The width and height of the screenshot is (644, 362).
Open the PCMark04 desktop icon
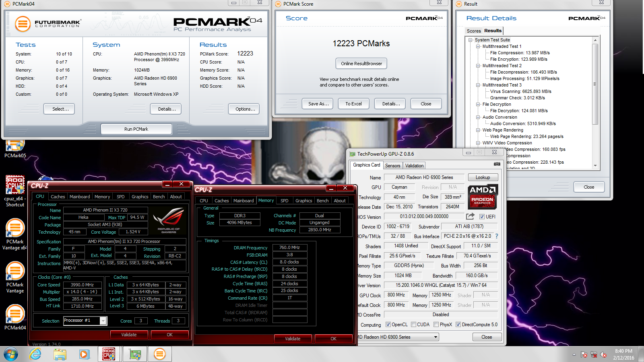click(15, 317)
